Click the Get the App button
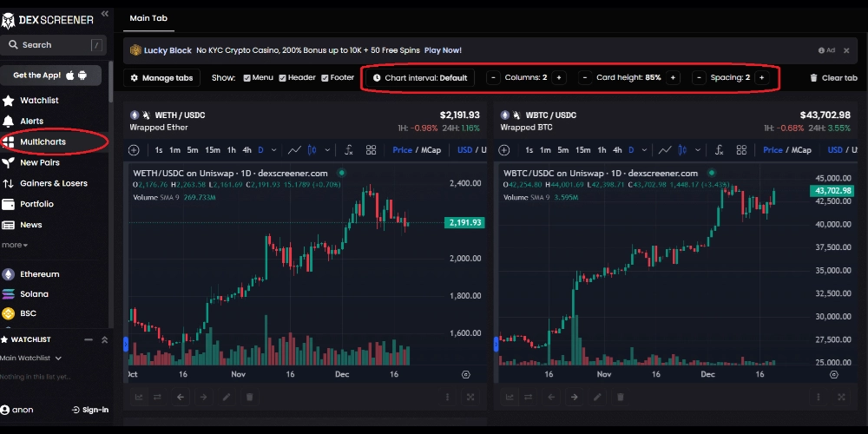The height and width of the screenshot is (434, 868). [x=51, y=76]
